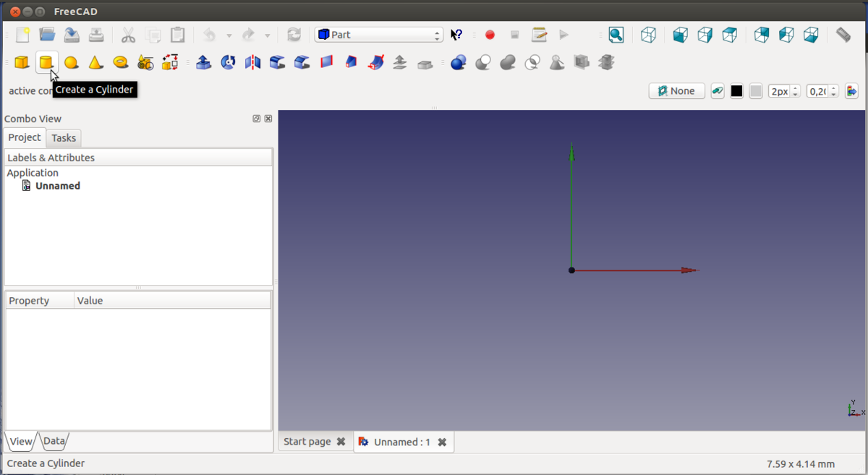Select the Revolve tool
868x475 pixels.
228,63
